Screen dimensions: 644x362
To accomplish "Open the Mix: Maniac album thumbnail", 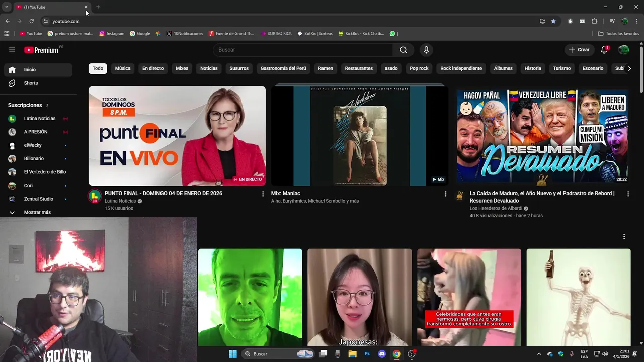I will 360,136.
